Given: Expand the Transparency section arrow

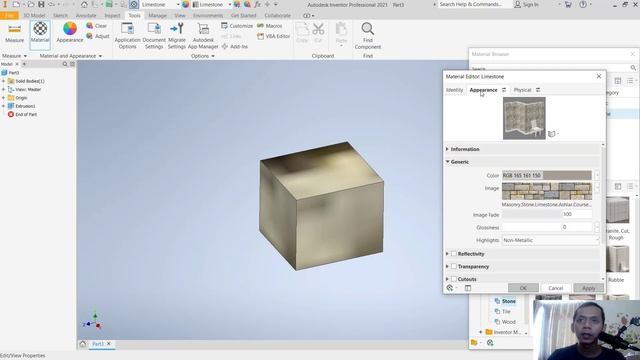Looking at the screenshot, I should coord(447,267).
